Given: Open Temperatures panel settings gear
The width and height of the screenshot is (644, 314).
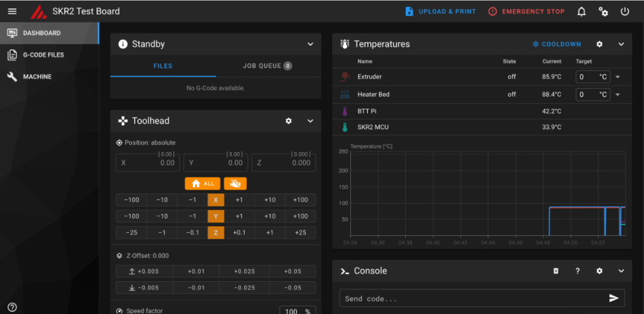Looking at the screenshot, I should 599,44.
